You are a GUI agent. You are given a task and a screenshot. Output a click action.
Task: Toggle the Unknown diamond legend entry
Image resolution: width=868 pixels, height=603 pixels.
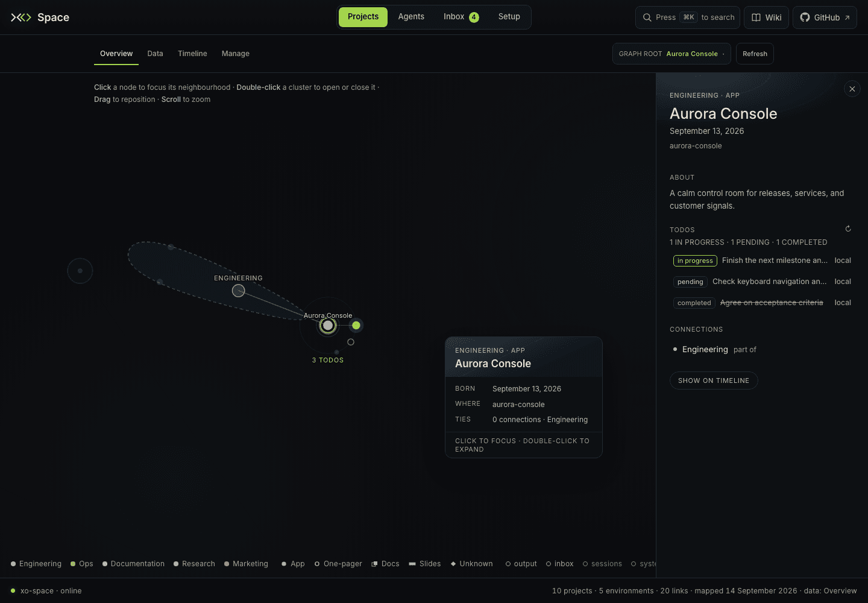click(x=472, y=564)
